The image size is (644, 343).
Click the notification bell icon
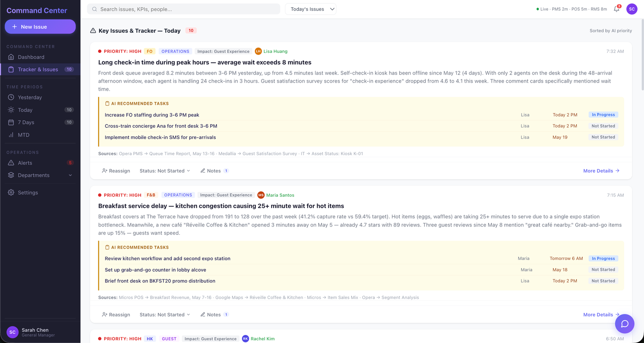click(616, 9)
